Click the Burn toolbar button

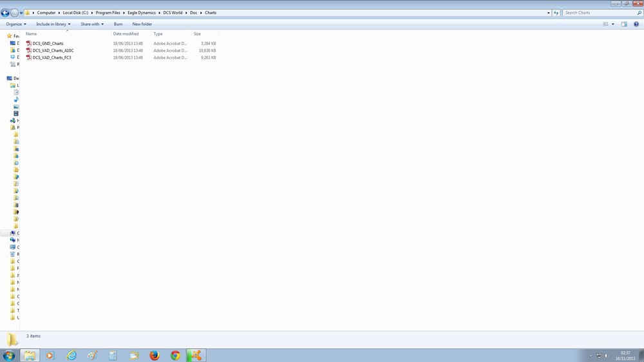coord(118,24)
